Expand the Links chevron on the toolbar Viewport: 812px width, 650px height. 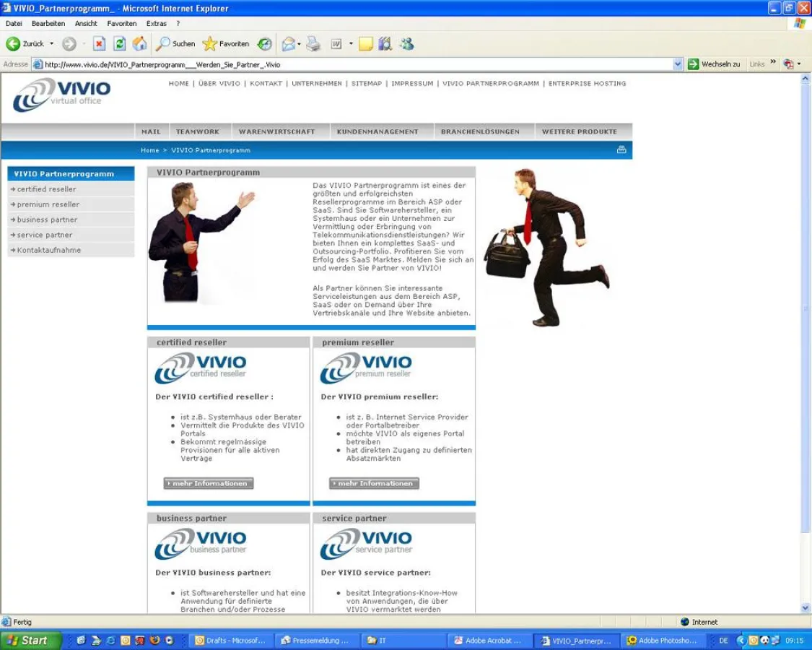[772, 63]
